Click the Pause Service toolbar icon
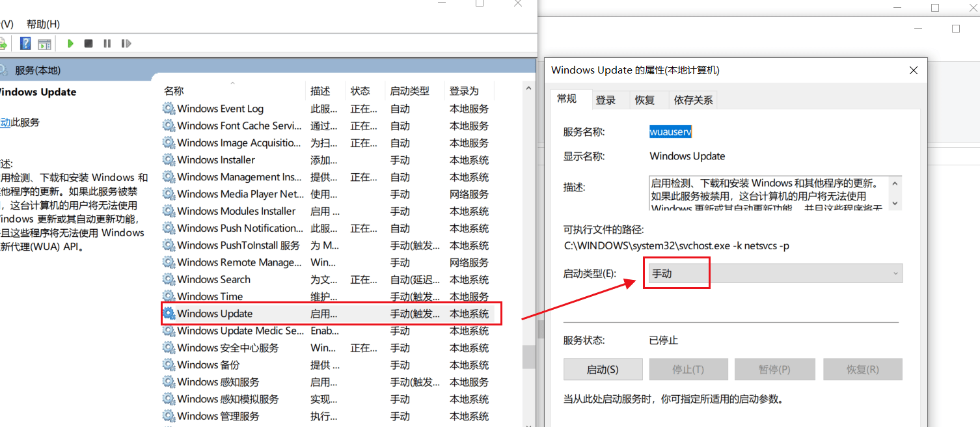The image size is (980, 427). [107, 44]
